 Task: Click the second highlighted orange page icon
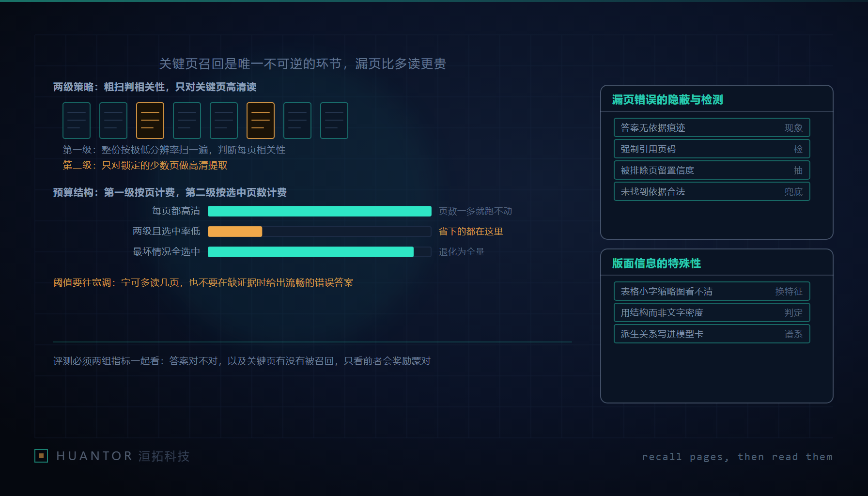[261, 121]
